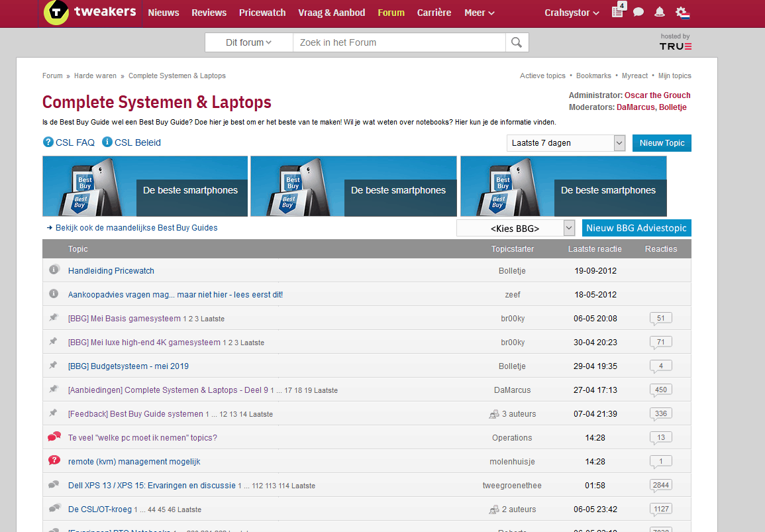765x532 pixels.
Task: Click the TRUE hosting logo
Action: [x=675, y=46]
